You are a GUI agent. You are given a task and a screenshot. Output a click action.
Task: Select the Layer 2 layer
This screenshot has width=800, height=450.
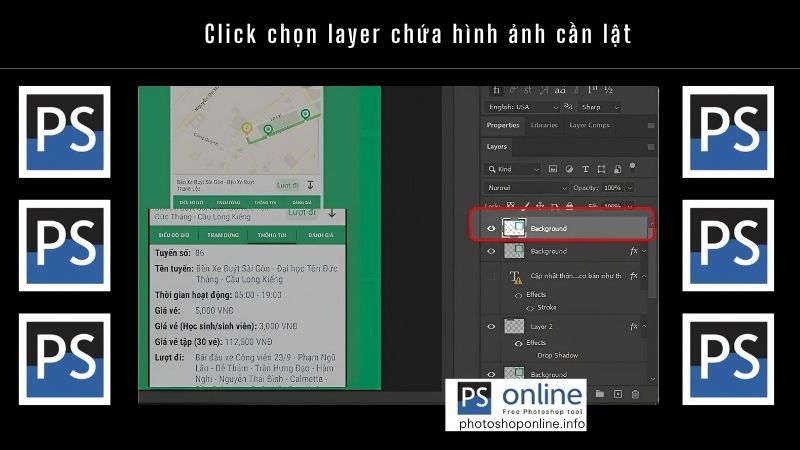click(564, 327)
